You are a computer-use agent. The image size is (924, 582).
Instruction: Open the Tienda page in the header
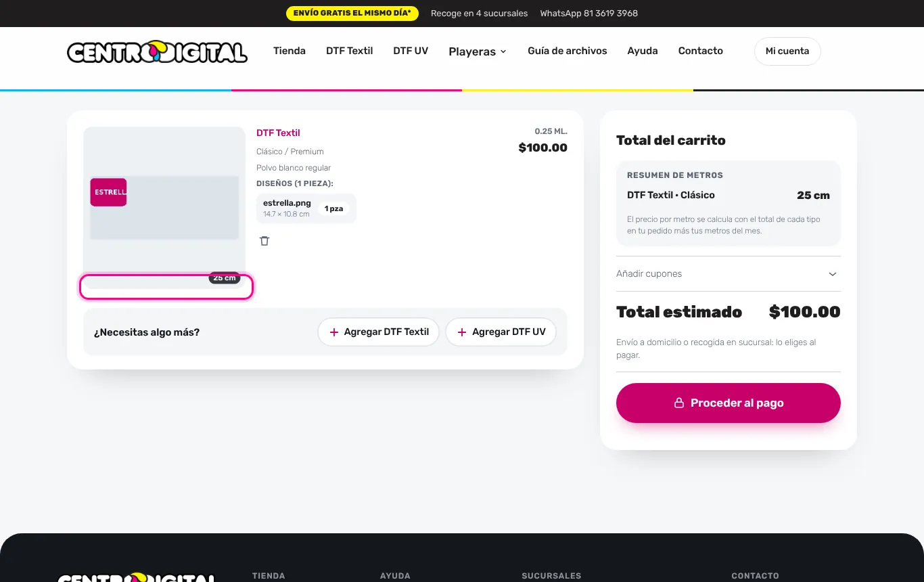click(x=290, y=51)
